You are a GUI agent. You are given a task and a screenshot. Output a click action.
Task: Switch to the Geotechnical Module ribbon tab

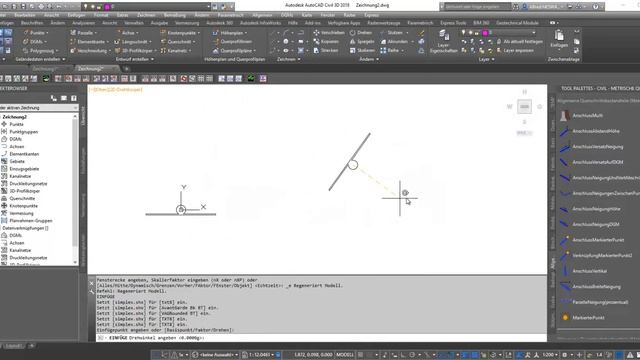(x=517, y=23)
